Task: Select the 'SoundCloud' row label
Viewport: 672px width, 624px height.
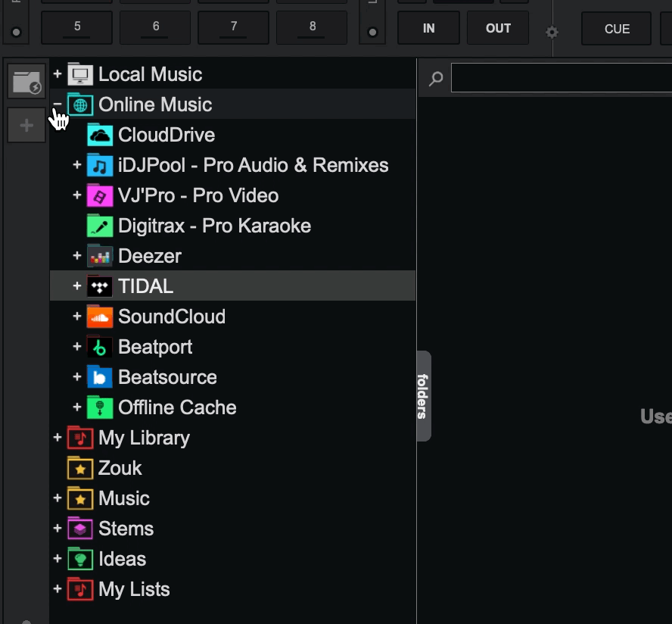Action: coord(172,317)
